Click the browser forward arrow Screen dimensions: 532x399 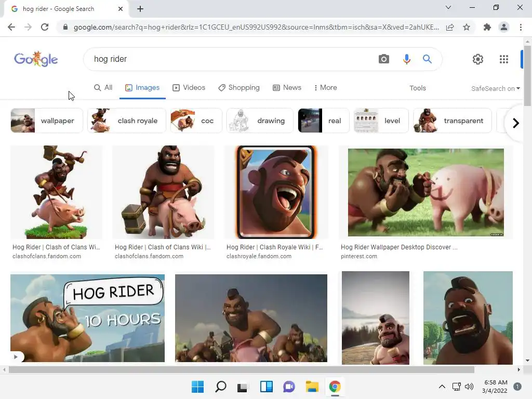[x=28, y=27]
